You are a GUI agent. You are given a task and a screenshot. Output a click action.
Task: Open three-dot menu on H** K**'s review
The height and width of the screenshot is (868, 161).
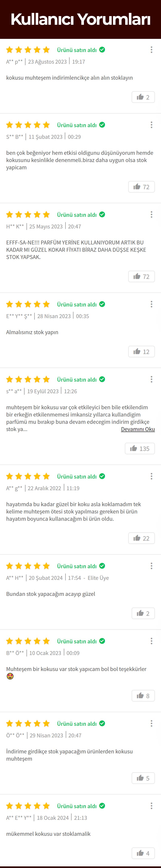tap(152, 215)
